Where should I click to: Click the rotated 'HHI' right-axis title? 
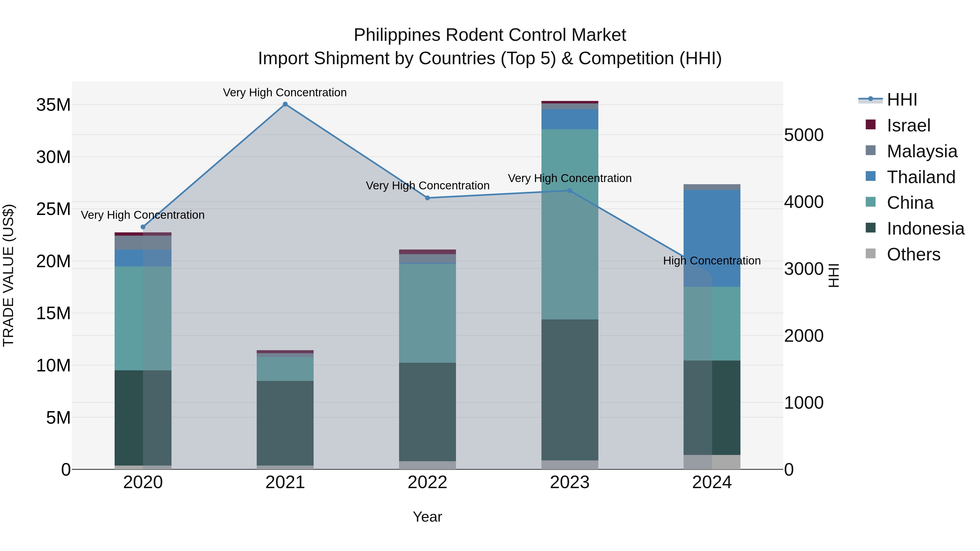[834, 275]
